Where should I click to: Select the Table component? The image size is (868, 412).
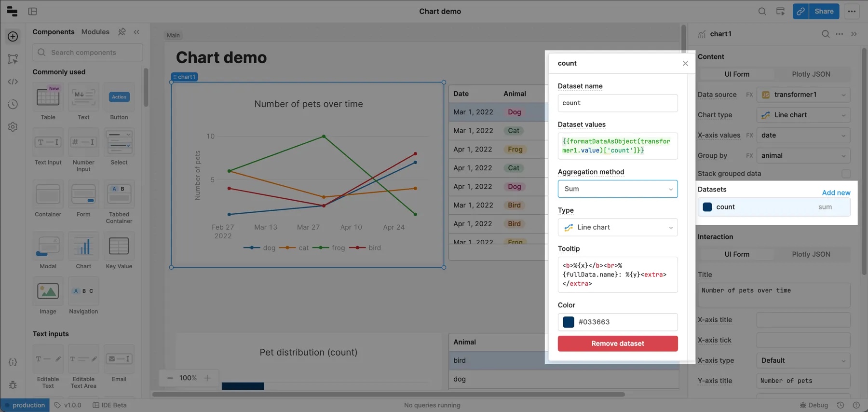[x=48, y=102]
